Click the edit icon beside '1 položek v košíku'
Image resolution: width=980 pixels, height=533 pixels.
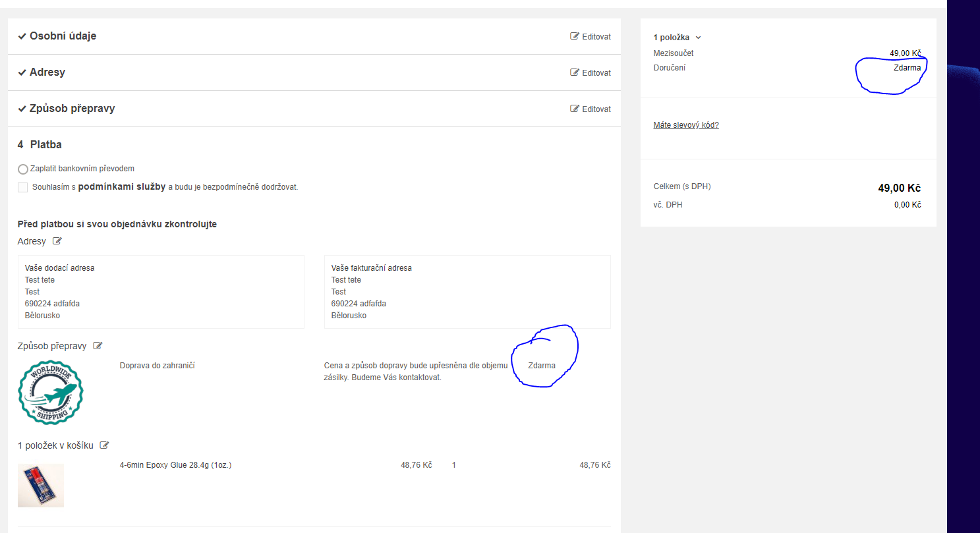point(104,445)
